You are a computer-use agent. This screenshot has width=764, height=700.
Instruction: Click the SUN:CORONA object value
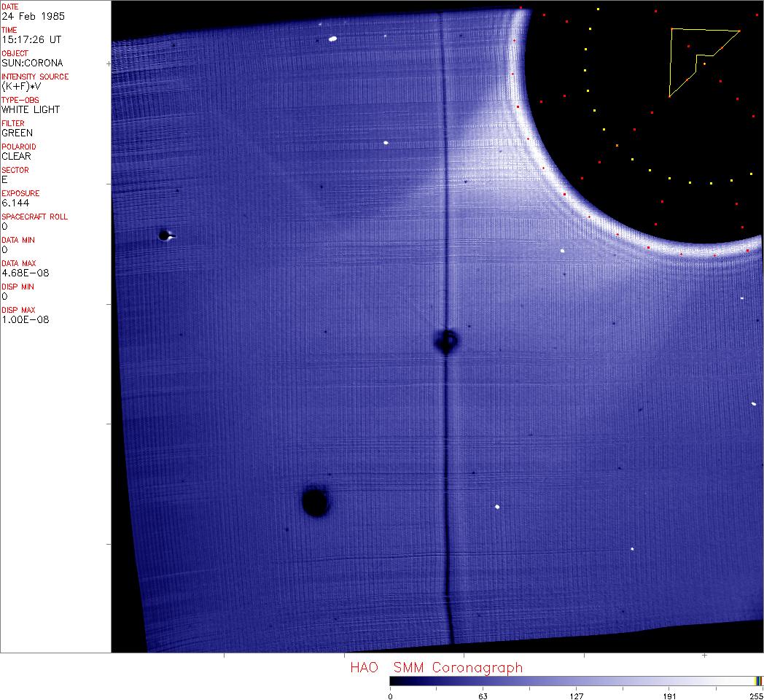(x=32, y=63)
